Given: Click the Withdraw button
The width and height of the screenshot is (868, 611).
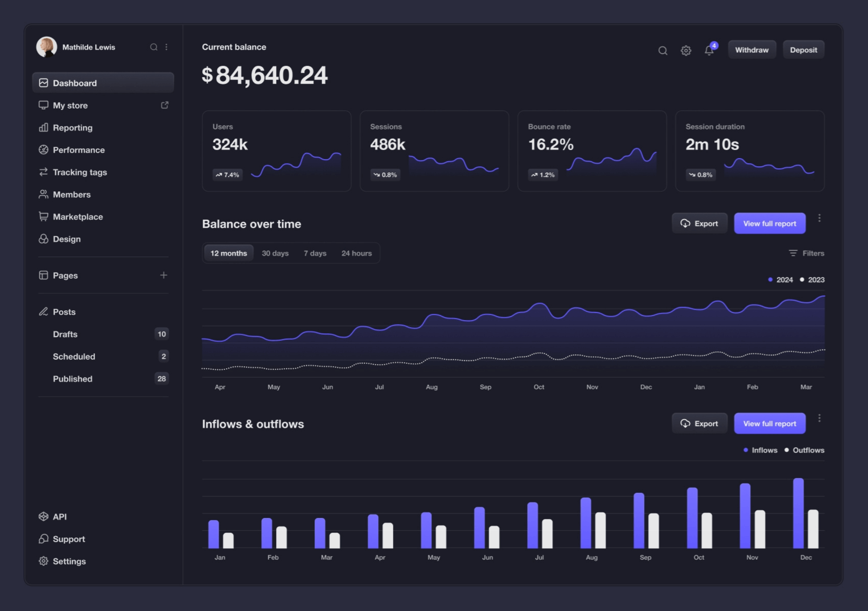Looking at the screenshot, I should (x=752, y=50).
